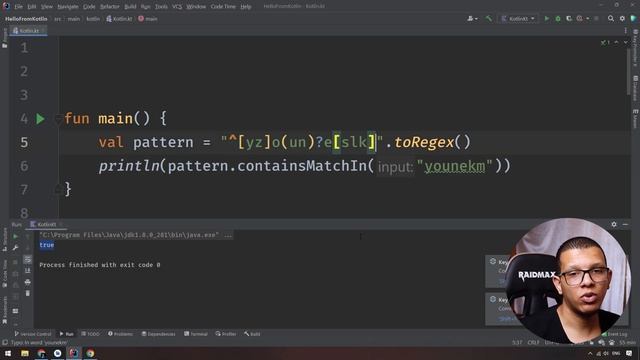This screenshot has height=360, width=640.
Task: Toggle the Bookmarks tool window on the left sidebar
Action: pyautogui.click(x=4, y=311)
